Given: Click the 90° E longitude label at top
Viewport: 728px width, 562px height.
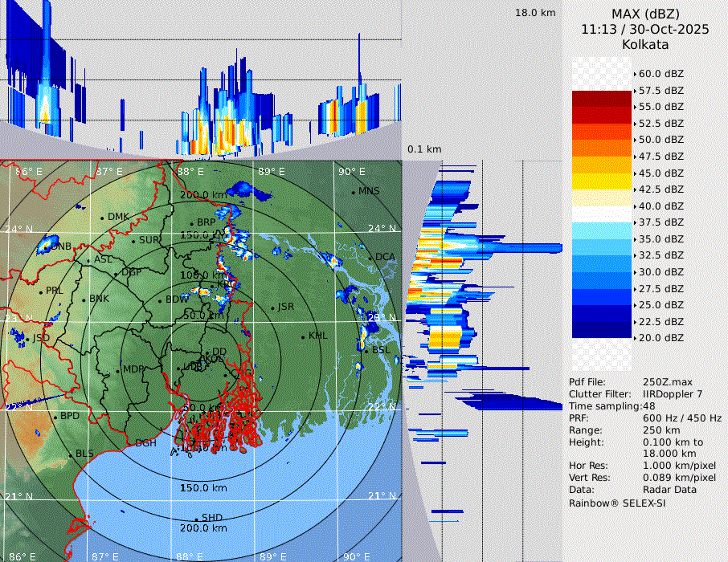Looking at the screenshot, I should click(x=351, y=171).
